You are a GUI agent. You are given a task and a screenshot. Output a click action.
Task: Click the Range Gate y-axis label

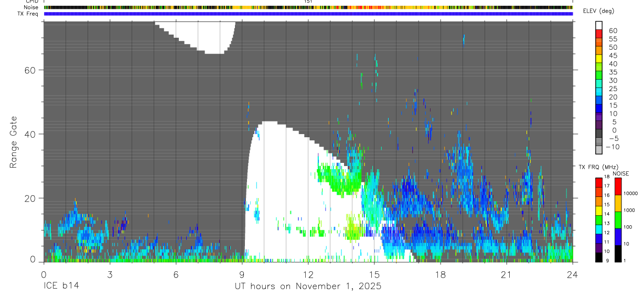pyautogui.click(x=13, y=142)
